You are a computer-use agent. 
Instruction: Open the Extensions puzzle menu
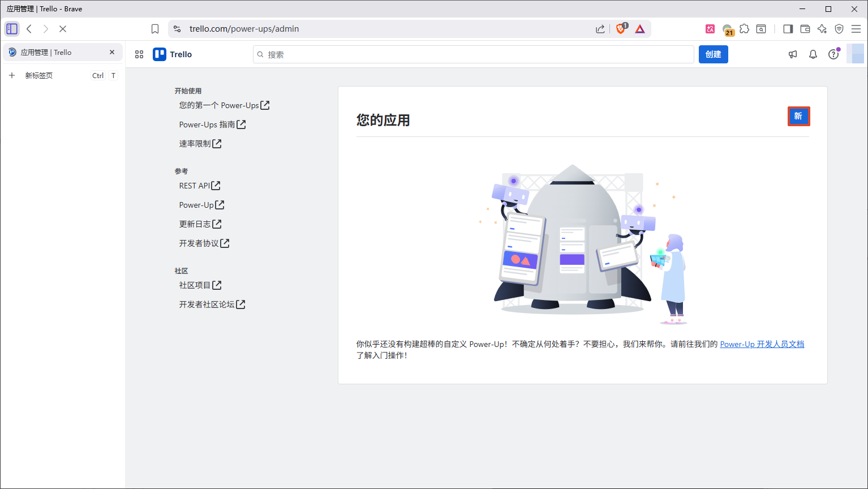[745, 29]
